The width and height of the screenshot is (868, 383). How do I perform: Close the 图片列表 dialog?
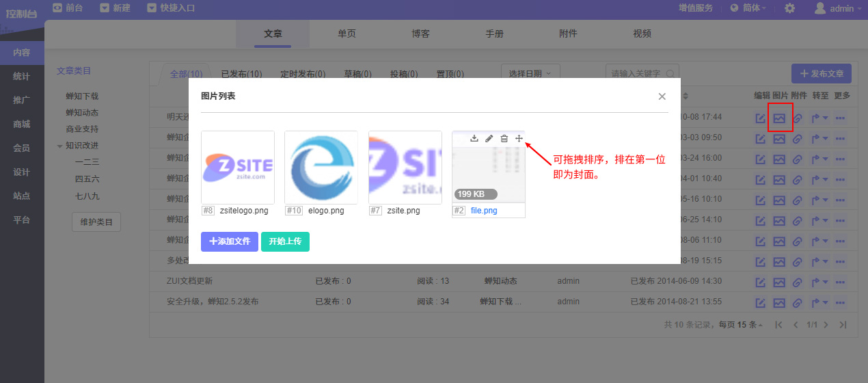662,96
